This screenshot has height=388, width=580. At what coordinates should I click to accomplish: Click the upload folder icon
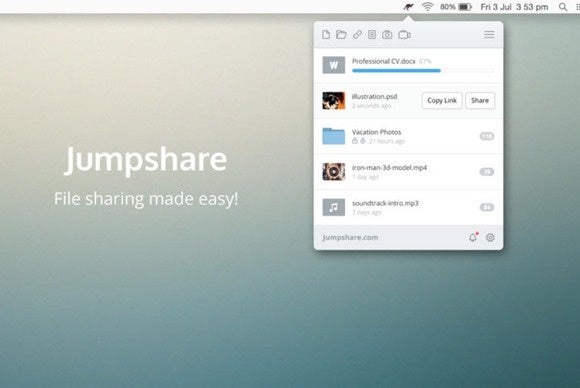tap(341, 34)
